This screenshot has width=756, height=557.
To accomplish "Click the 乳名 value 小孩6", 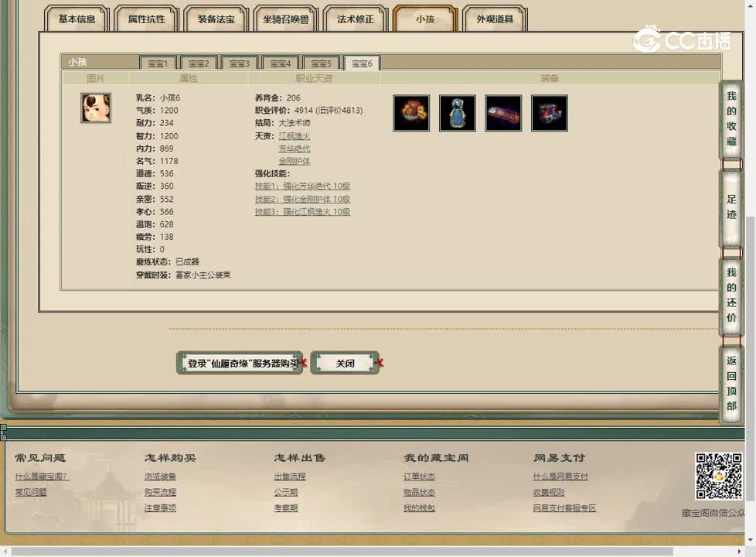I will point(170,97).
